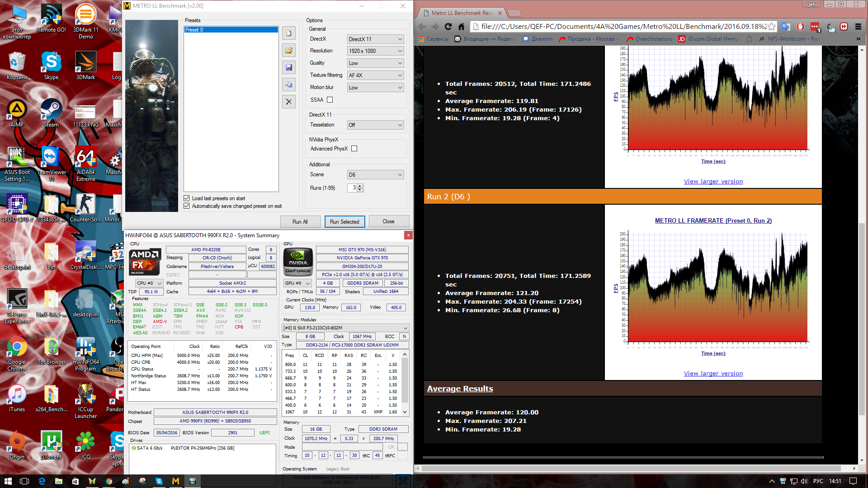Open the Scene D6 dropdown
This screenshot has height=488, width=868.
pyautogui.click(x=375, y=175)
